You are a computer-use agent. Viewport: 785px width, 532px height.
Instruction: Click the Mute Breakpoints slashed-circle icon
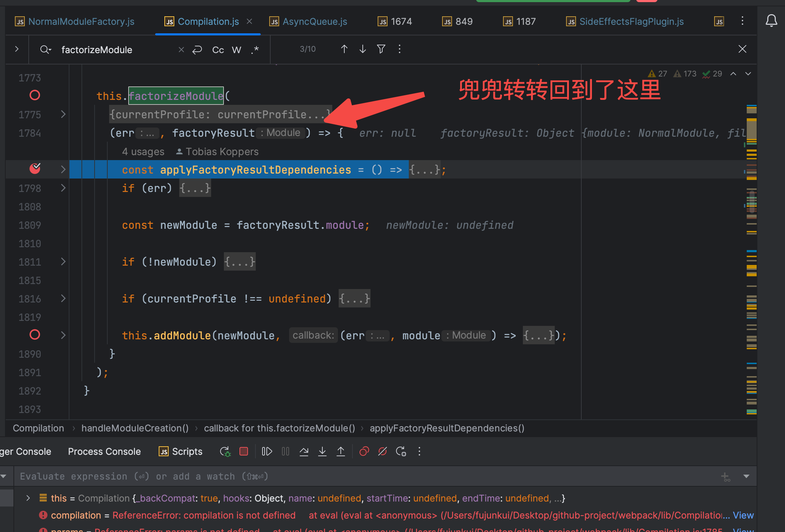tap(382, 451)
